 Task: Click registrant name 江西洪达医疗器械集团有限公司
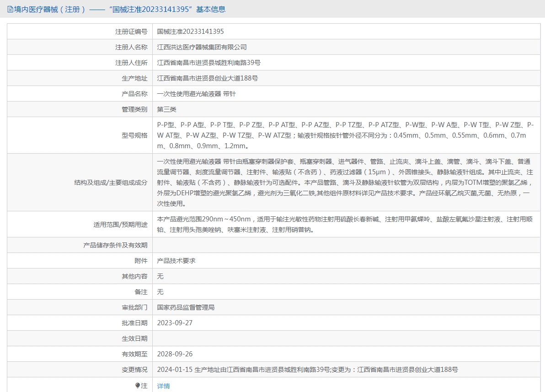point(202,47)
